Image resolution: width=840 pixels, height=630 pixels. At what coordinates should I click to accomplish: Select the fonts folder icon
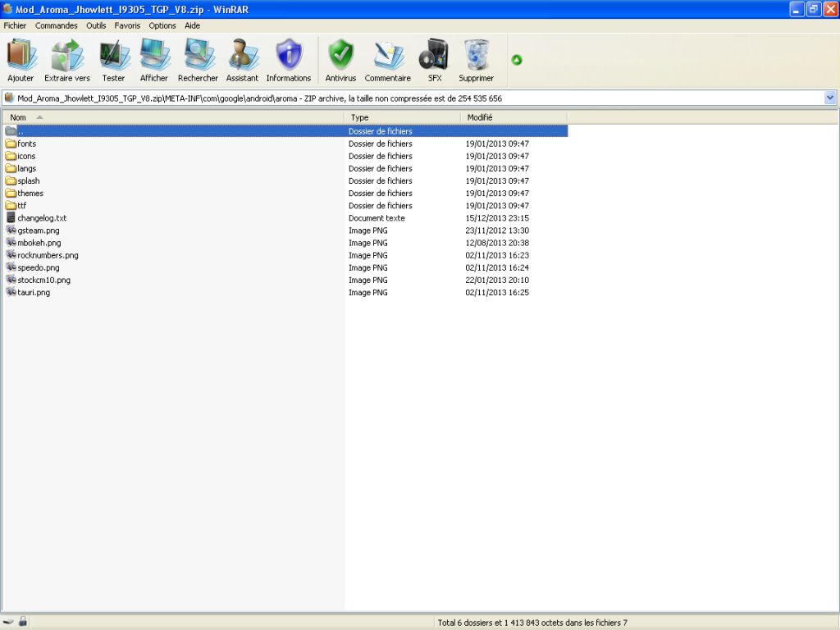pos(11,144)
